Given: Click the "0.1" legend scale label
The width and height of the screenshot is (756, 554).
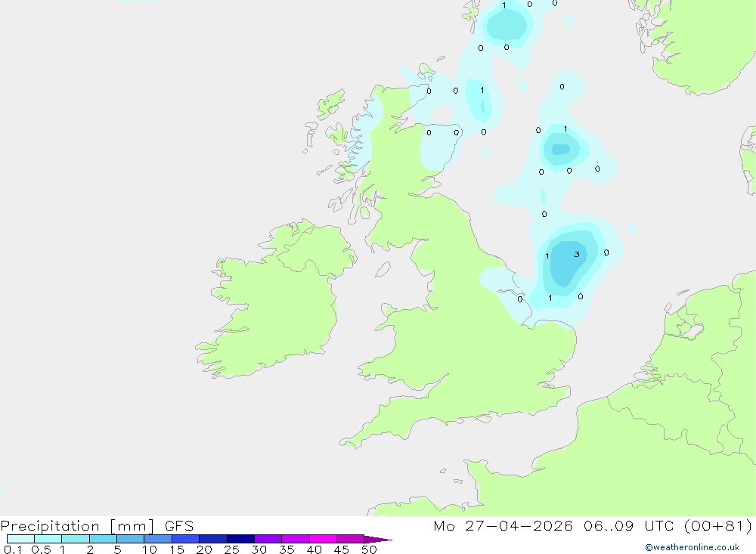Looking at the screenshot, I should click(13, 549).
